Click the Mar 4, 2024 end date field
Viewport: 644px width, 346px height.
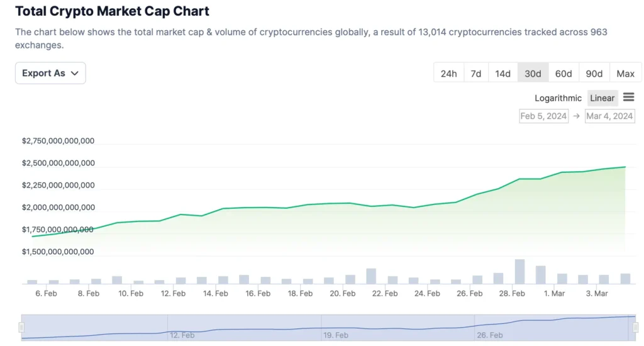[x=609, y=116]
